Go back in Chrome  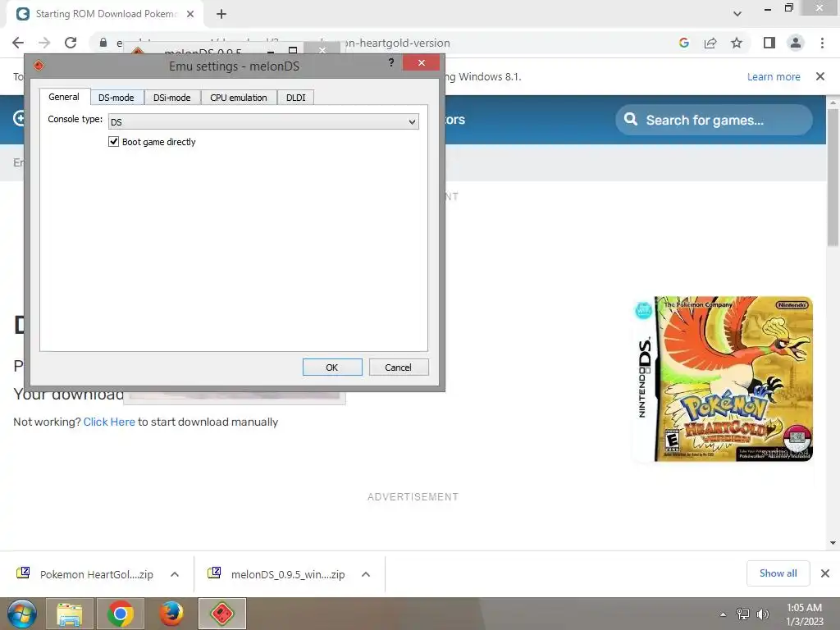18,43
